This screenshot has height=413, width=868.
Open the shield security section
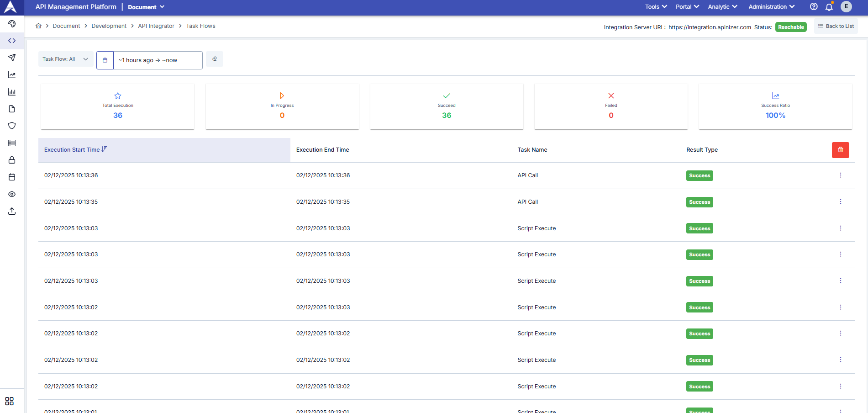pyautogui.click(x=12, y=126)
